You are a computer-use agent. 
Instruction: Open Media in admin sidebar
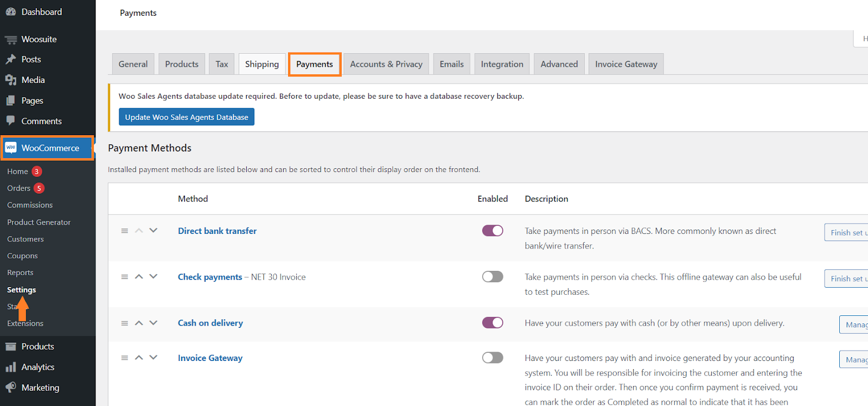coord(33,80)
